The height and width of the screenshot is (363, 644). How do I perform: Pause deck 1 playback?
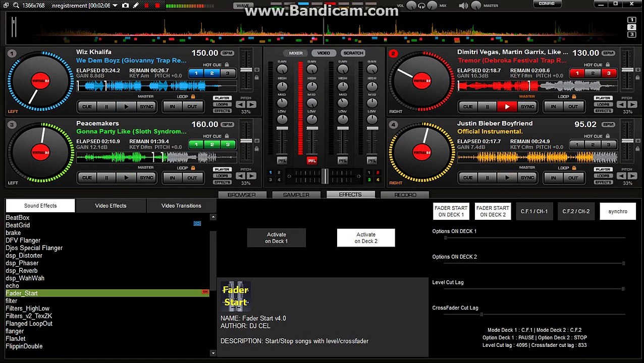coord(106,106)
